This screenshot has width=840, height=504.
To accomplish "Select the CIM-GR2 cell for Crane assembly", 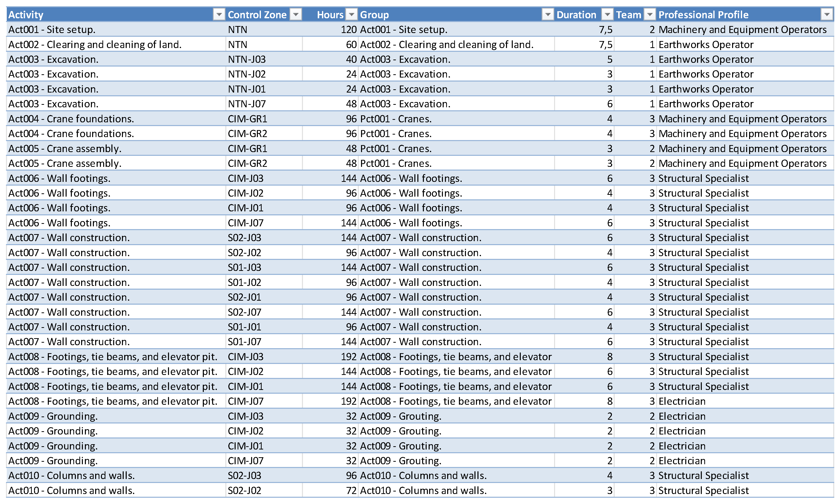I will click(247, 163).
